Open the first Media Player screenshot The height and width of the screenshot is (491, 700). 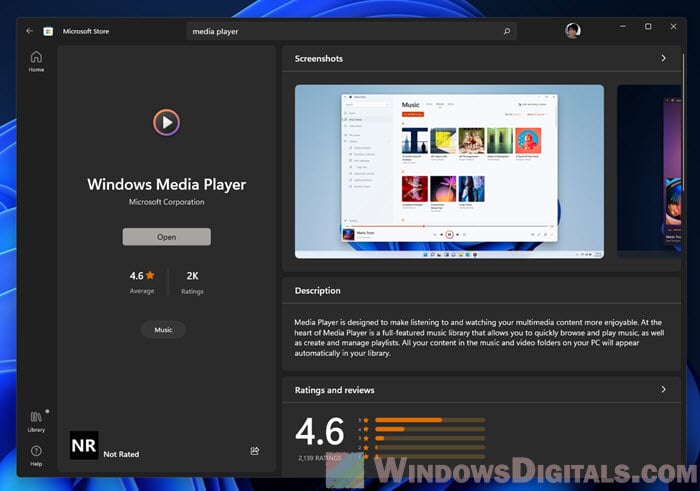(449, 171)
